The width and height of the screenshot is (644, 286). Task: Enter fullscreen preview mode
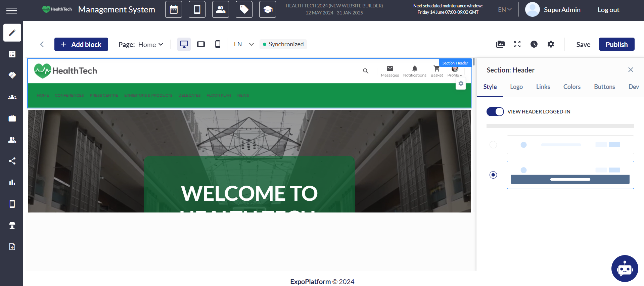coord(517,44)
